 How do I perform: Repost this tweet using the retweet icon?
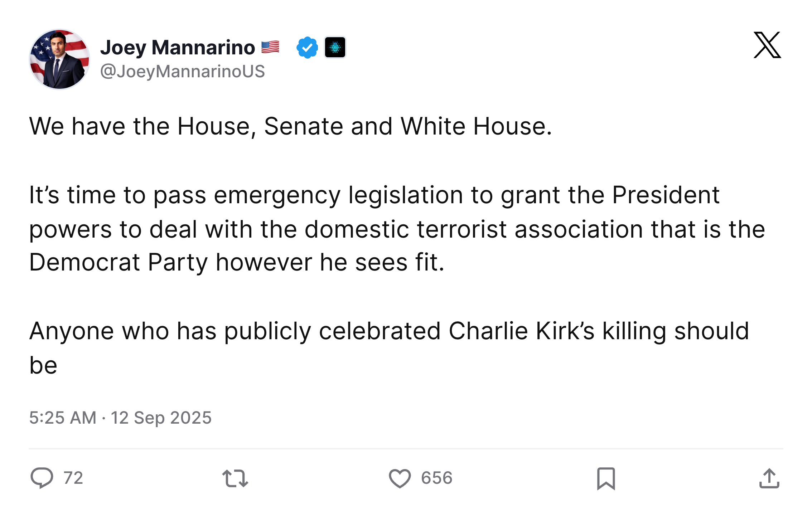point(235,478)
